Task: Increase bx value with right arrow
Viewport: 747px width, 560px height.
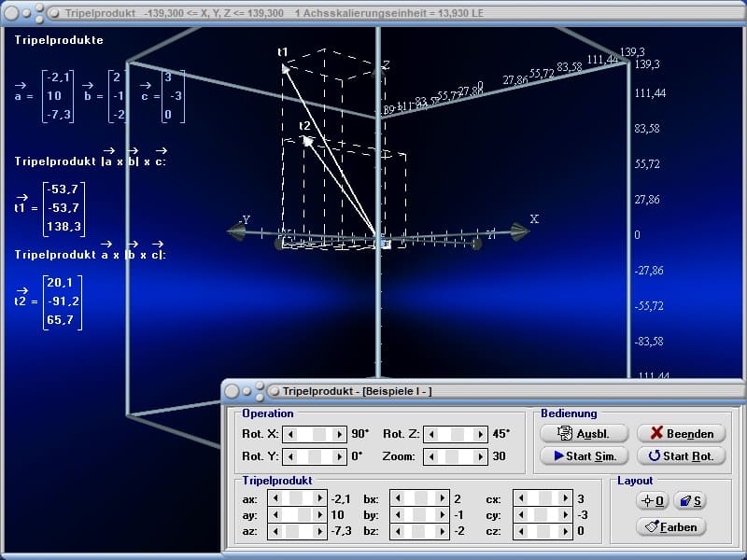Action: (442, 498)
